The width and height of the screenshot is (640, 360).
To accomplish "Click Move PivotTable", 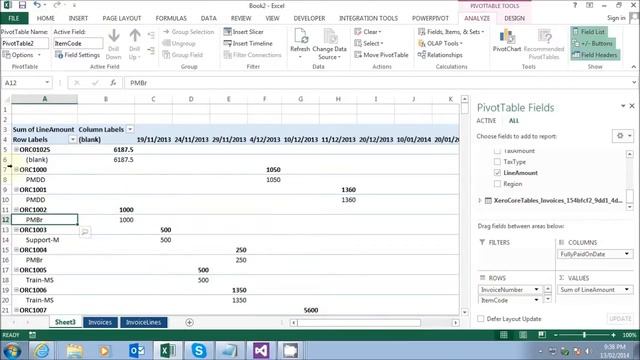I will coord(381,54).
